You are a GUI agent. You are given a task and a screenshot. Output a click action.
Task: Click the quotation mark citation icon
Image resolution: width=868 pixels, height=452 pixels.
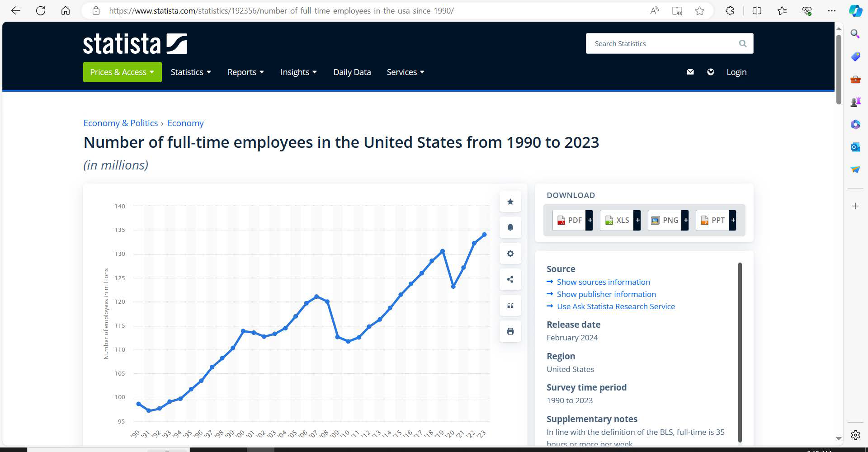coord(510,306)
